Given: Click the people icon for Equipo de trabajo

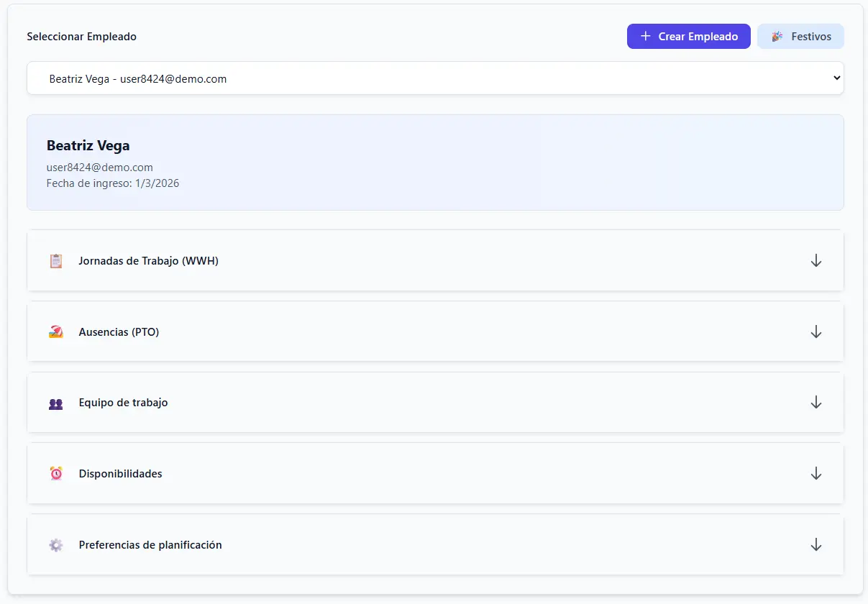Looking at the screenshot, I should [x=56, y=403].
